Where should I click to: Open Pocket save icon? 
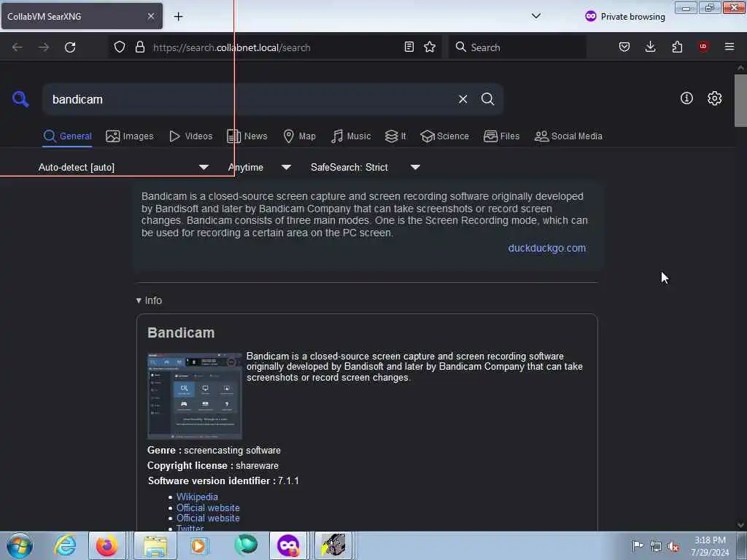pyautogui.click(x=624, y=47)
